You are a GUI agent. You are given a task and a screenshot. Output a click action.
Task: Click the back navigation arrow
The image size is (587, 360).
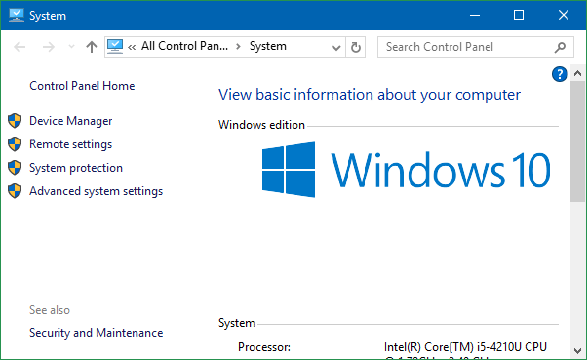(x=19, y=47)
